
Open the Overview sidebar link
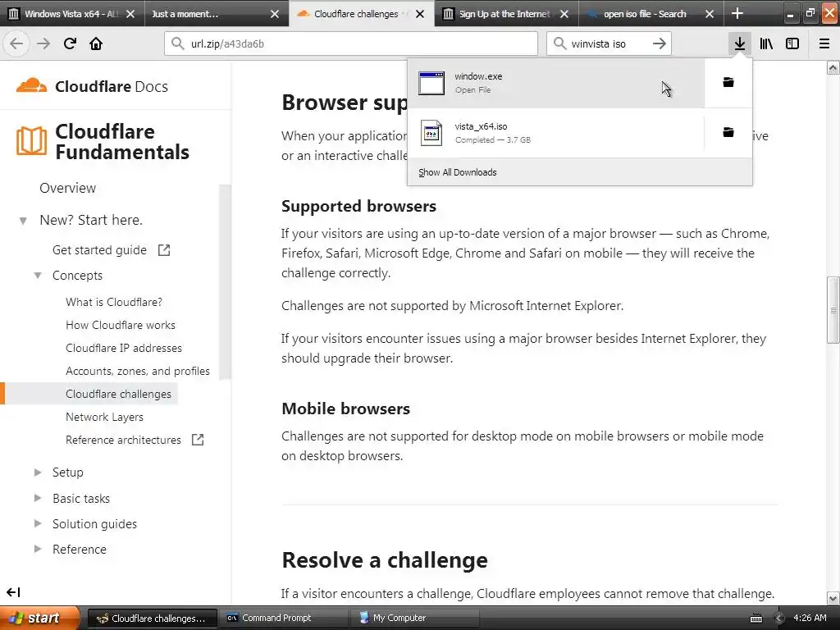pyautogui.click(x=67, y=188)
